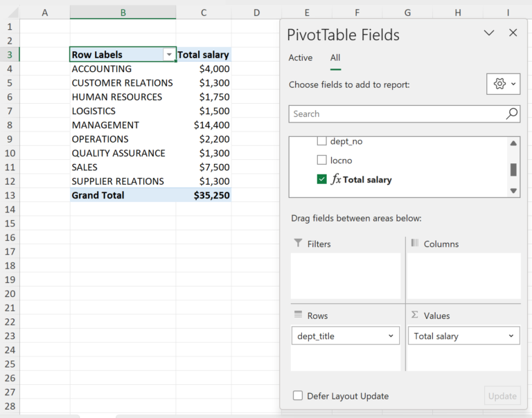Enable Defer Layout Update checkbox
The width and height of the screenshot is (532, 418).
[x=298, y=396]
